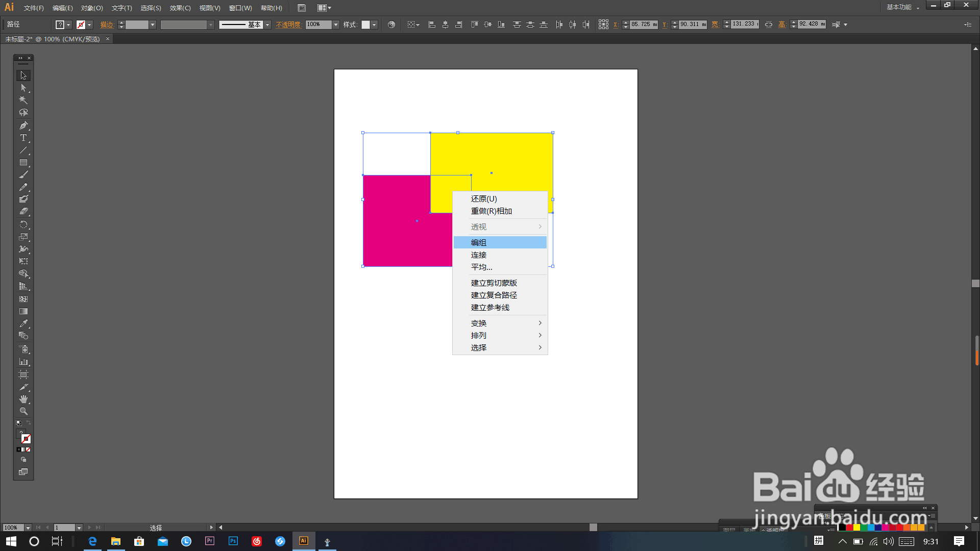The image size is (980, 551).
Task: Swap fill and stroke colors
Action: coord(29,423)
